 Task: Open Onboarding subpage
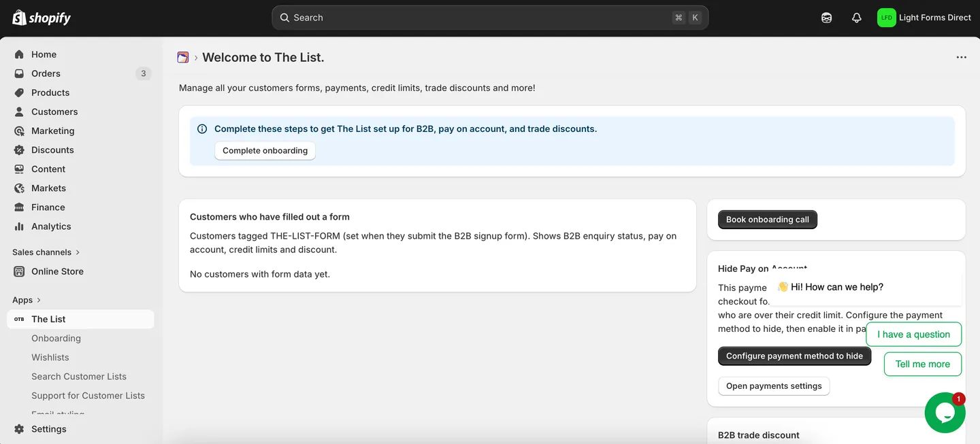coord(56,338)
